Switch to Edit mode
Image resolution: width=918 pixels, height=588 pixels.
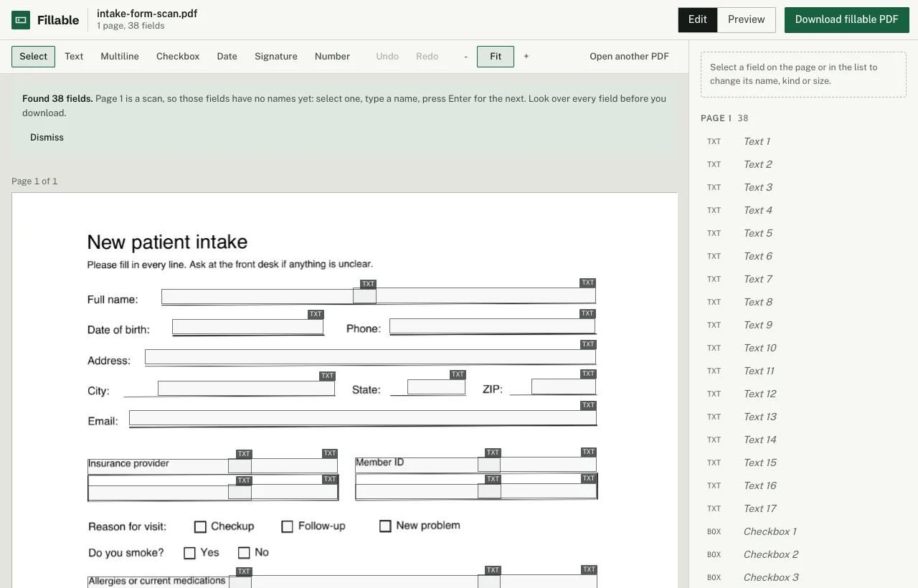pyautogui.click(x=698, y=20)
